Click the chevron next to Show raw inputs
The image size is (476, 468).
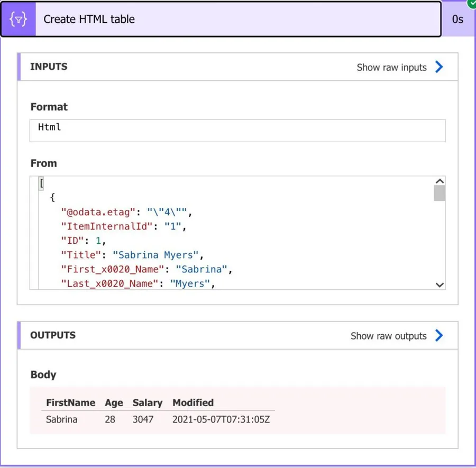439,67
